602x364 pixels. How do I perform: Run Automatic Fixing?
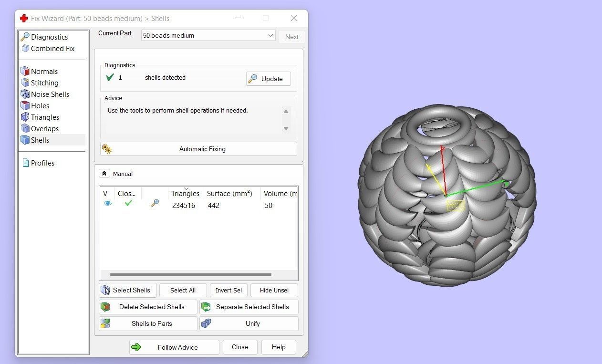198,149
